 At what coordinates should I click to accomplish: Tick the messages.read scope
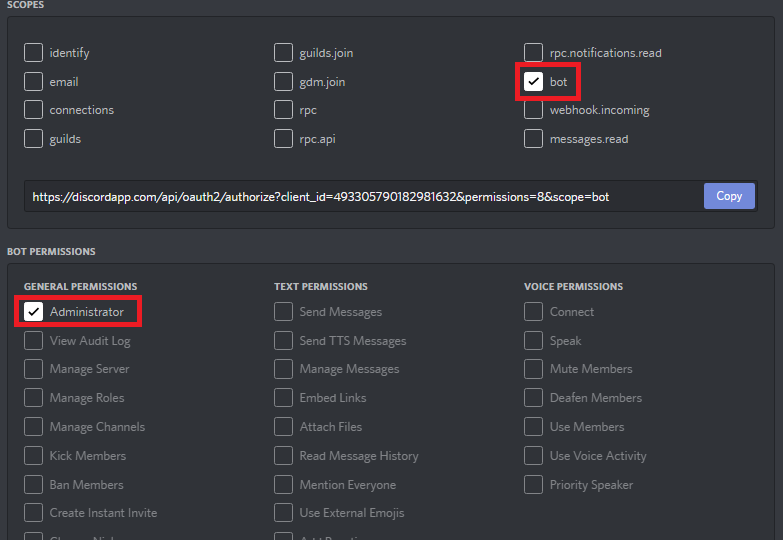(533, 139)
